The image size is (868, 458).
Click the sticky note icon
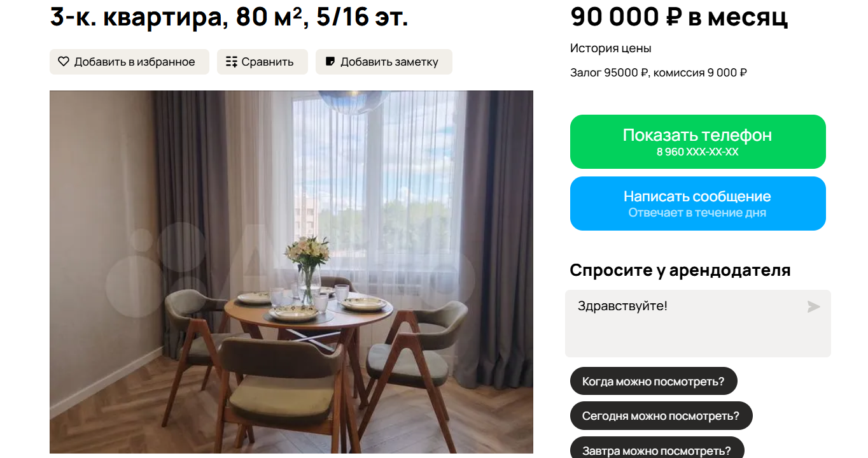pyautogui.click(x=330, y=62)
